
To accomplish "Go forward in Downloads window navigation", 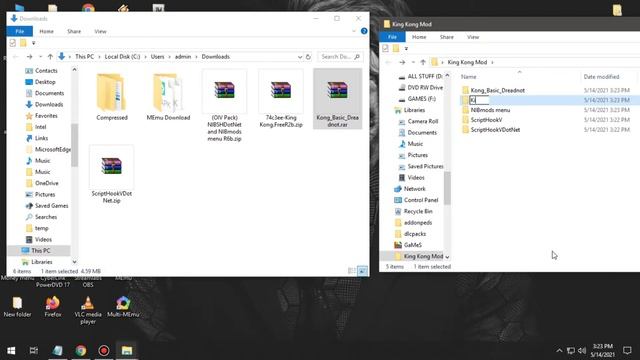I will click(29, 57).
